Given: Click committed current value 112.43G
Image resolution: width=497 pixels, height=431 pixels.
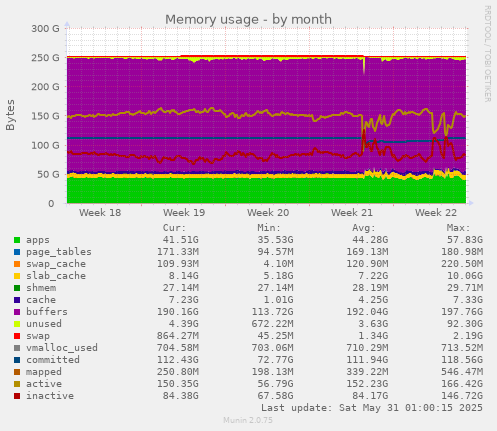Looking at the screenshot, I should [x=178, y=360].
